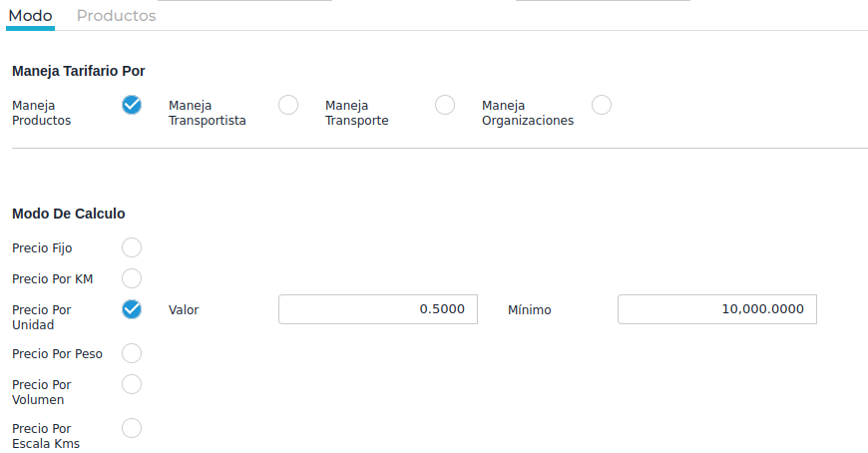Image resolution: width=868 pixels, height=453 pixels.
Task: Check the Precio Por Escala Kms box
Action: [x=132, y=428]
